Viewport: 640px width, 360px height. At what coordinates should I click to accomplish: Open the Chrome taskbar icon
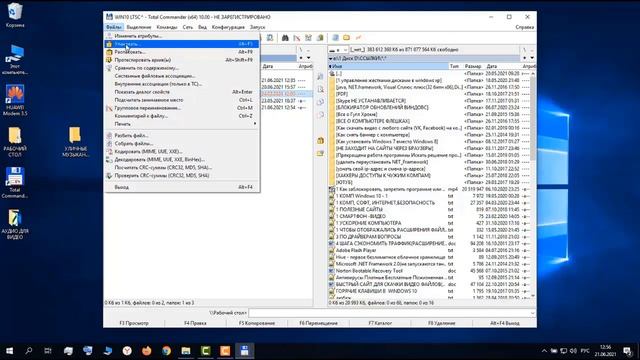(166, 351)
